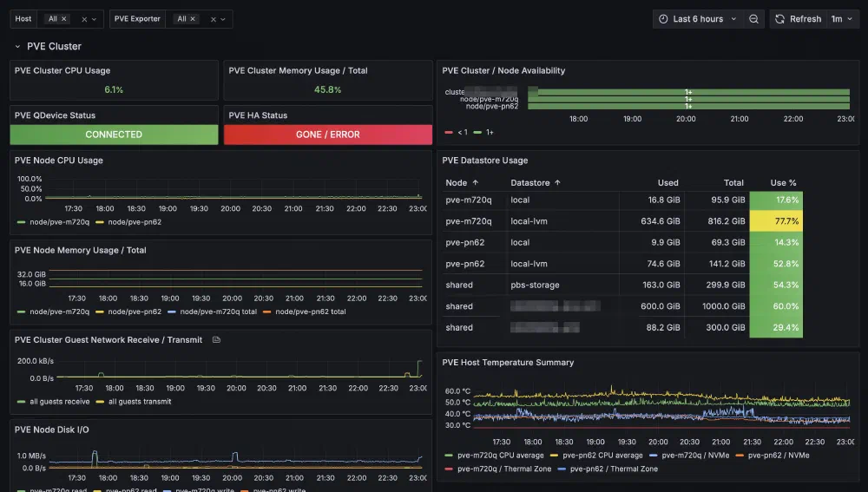Sort table by Total column header
The height and width of the screenshot is (492, 868).
point(733,182)
